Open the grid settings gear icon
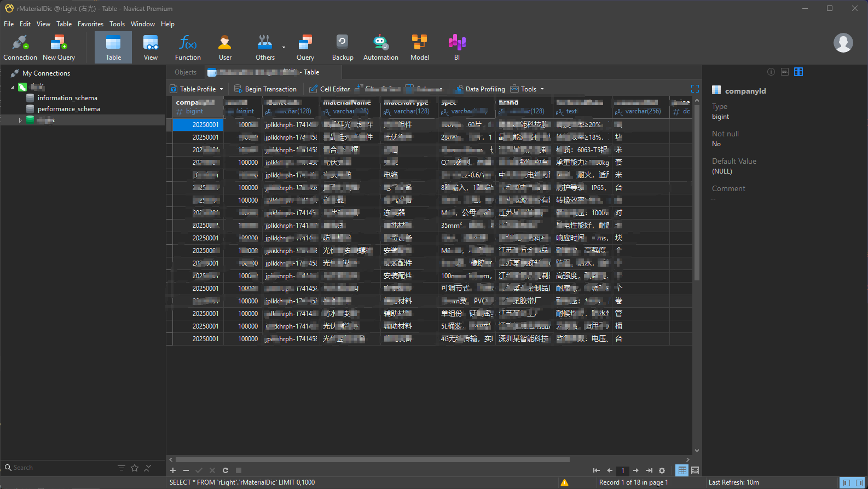Viewport: 868px width, 489px height. [x=662, y=470]
